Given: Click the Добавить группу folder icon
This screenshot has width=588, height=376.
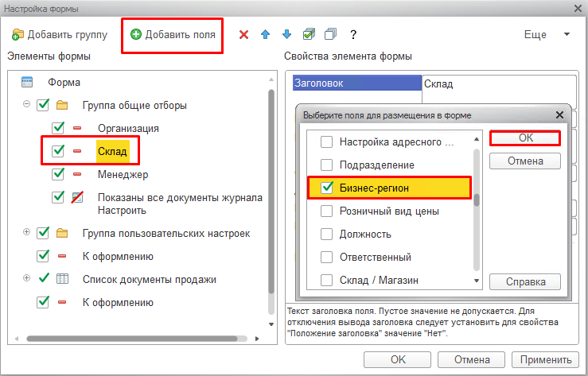Looking at the screenshot, I should tap(18, 34).
